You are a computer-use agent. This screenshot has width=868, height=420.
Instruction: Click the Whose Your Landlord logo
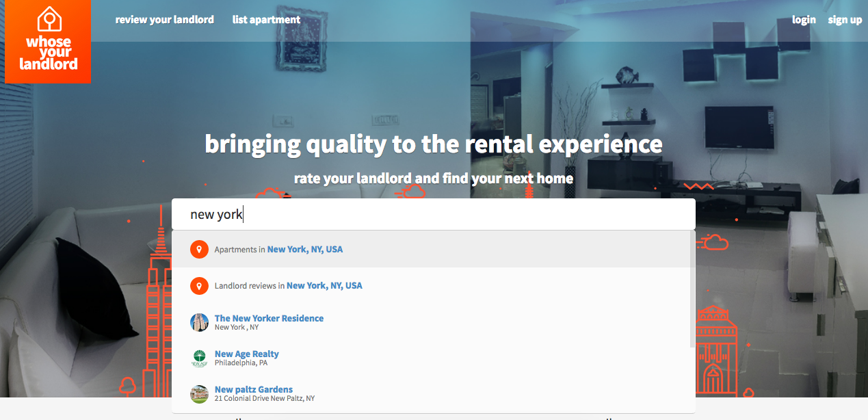click(47, 42)
